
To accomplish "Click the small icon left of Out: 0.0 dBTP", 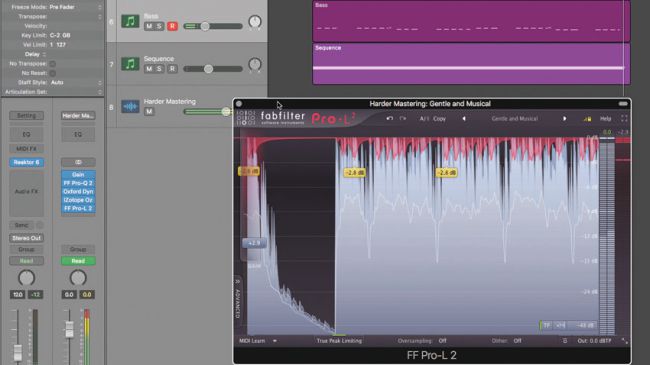I will [565, 341].
